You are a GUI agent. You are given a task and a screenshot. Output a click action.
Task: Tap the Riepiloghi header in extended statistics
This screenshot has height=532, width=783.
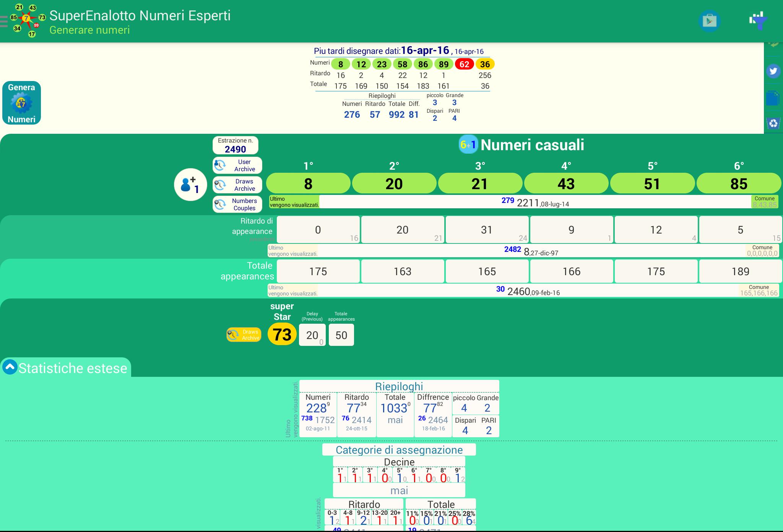click(x=399, y=386)
